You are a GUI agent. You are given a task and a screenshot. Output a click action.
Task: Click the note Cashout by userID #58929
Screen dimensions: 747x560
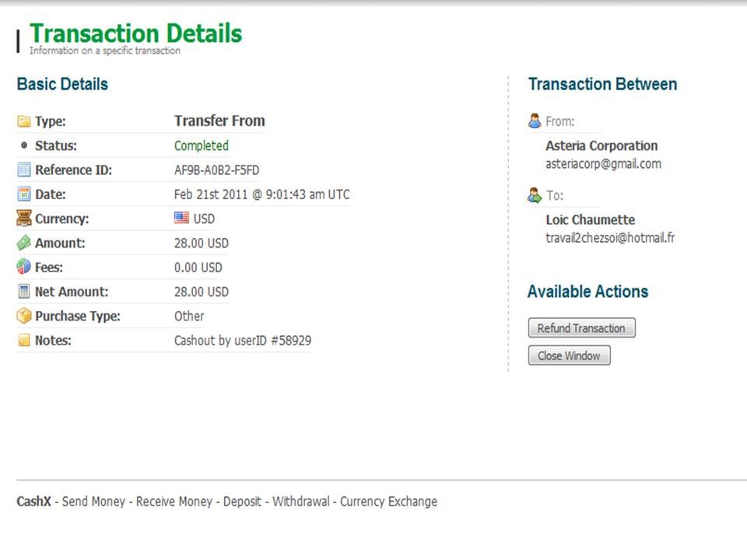click(243, 341)
